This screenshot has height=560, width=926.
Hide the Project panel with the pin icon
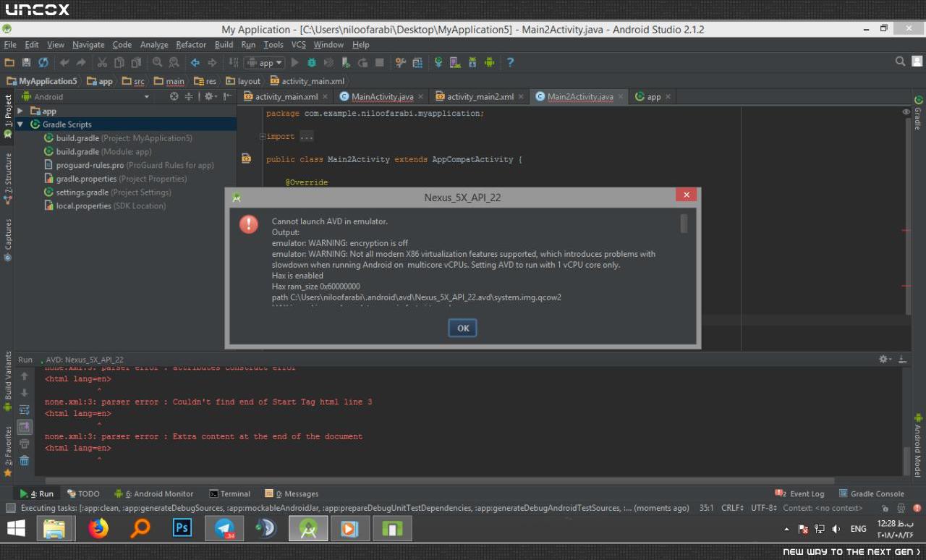point(227,96)
